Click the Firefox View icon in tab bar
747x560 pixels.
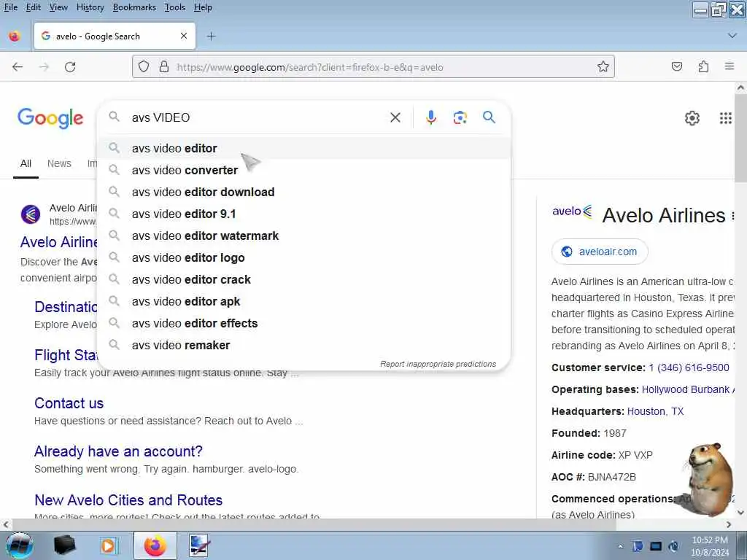15,36
